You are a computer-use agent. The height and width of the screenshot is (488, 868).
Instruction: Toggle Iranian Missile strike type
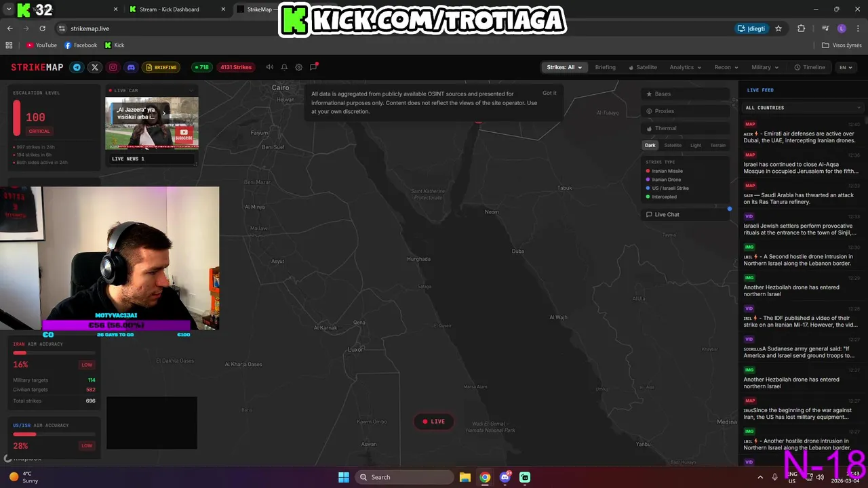click(664, 171)
